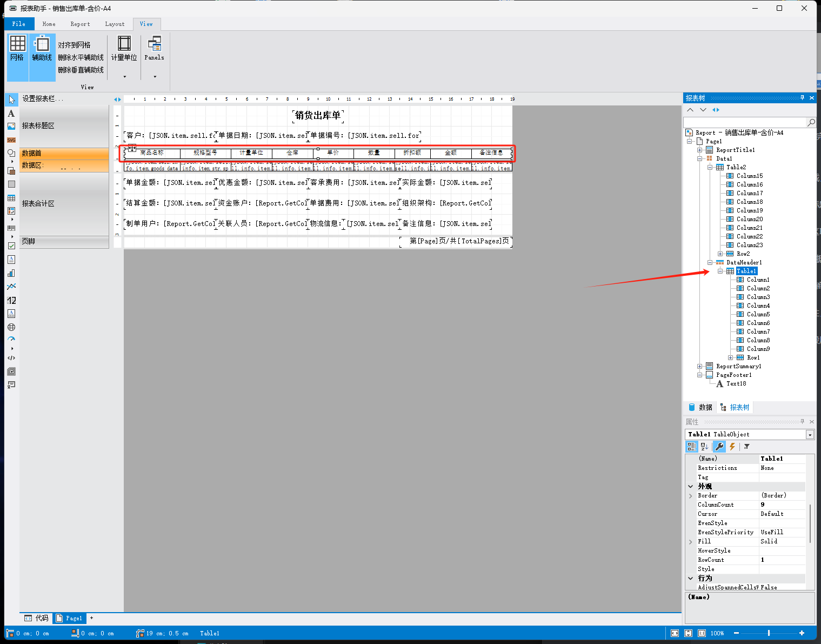Image resolution: width=821 pixels, height=644 pixels.
Task: Select the pointer selection tool
Action: [x=11, y=99]
